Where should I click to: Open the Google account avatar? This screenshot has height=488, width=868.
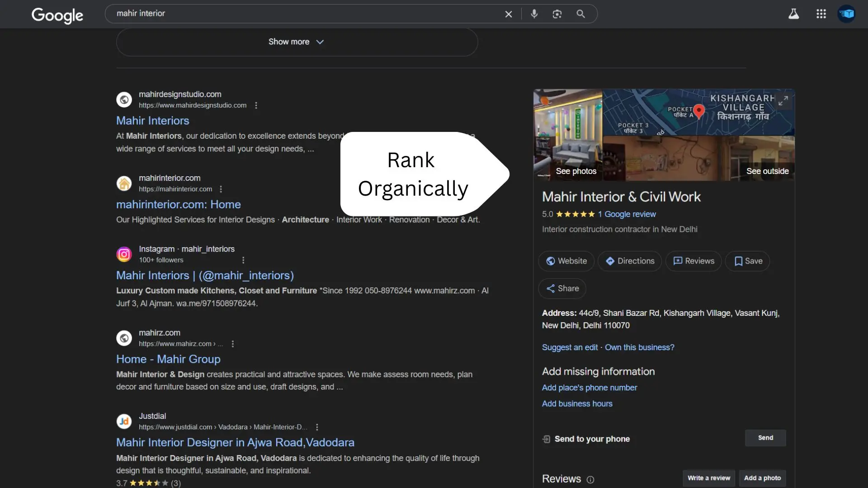coord(846,14)
